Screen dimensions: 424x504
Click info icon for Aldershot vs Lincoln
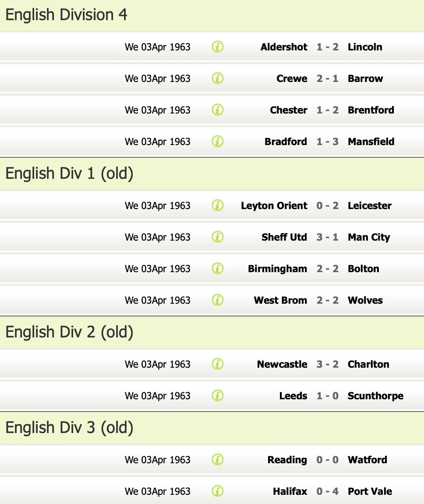[x=218, y=46]
